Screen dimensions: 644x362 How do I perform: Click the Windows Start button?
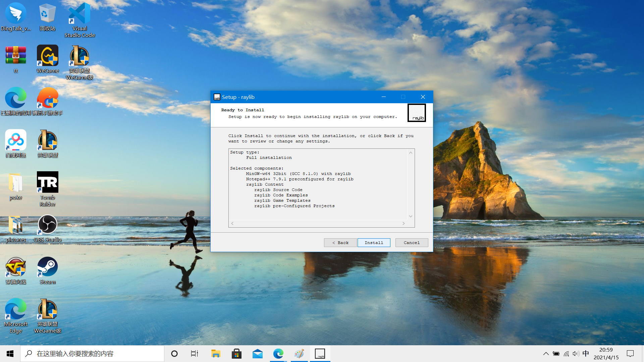[10, 354]
